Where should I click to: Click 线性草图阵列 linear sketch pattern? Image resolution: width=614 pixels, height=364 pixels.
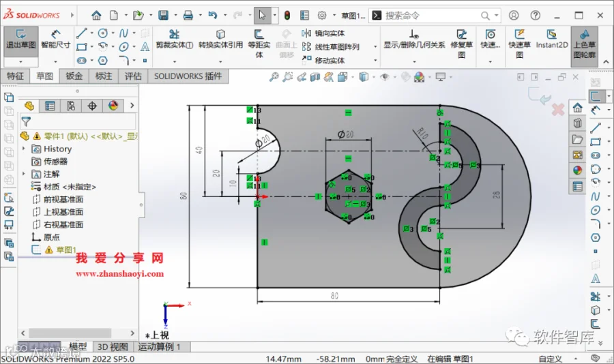[x=330, y=47]
